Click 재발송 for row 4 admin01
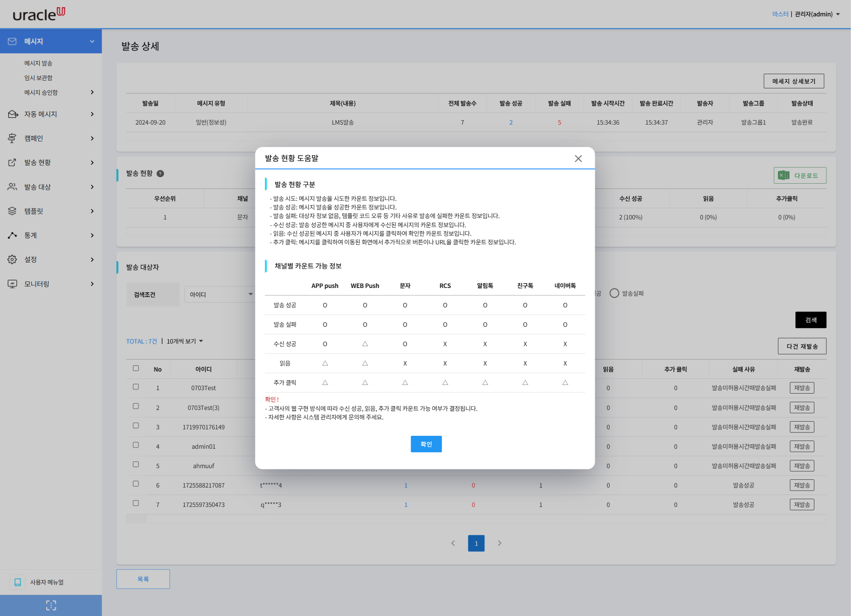The image size is (851, 616). click(x=802, y=447)
